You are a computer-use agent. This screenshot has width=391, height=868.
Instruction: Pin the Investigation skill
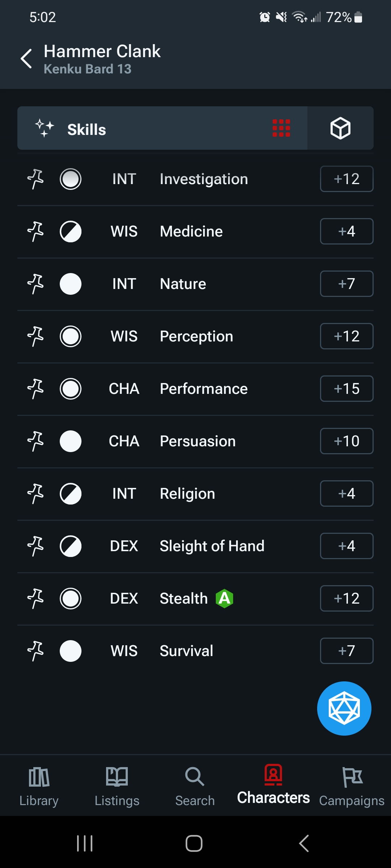(35, 179)
